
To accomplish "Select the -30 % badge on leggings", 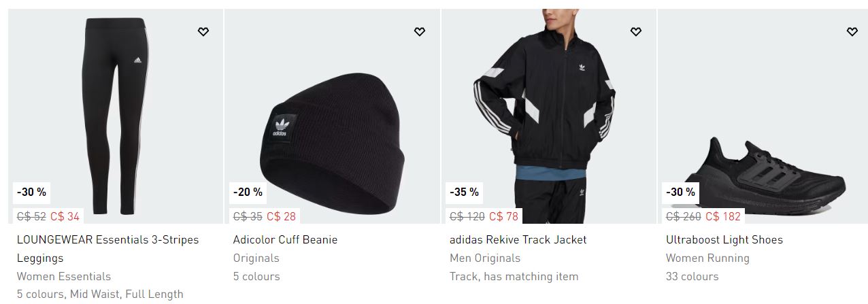I will click(x=32, y=192).
